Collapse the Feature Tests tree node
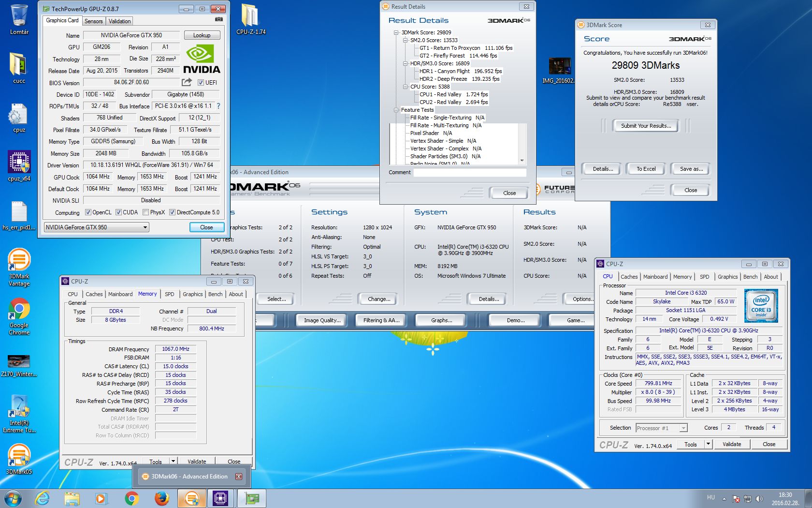 396,110
